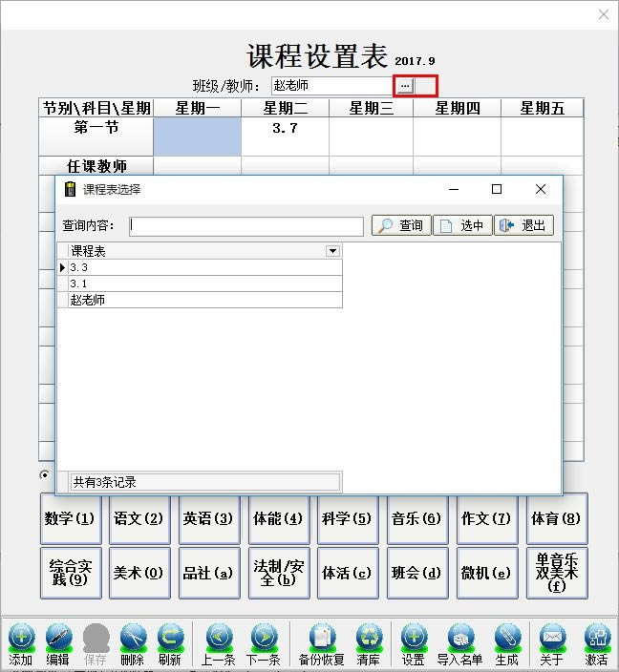Click the 品社(a) subject button
Viewport: 619px width, 672px height.
coord(209,573)
